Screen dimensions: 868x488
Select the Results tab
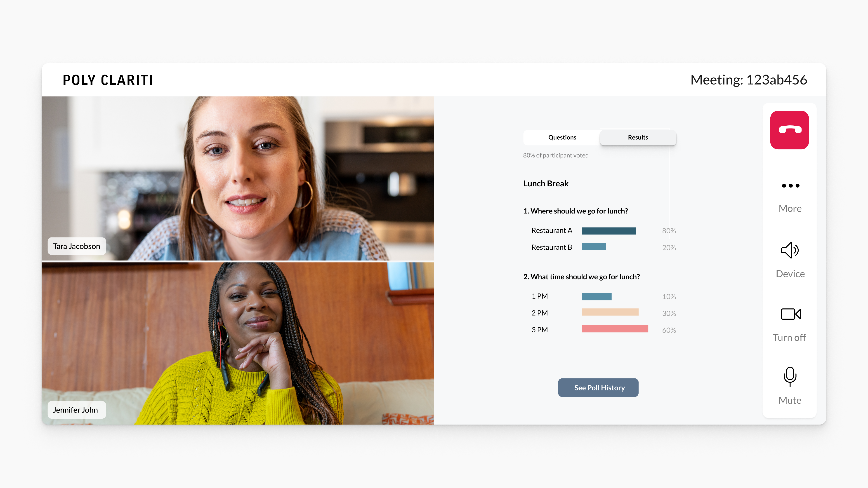point(638,137)
